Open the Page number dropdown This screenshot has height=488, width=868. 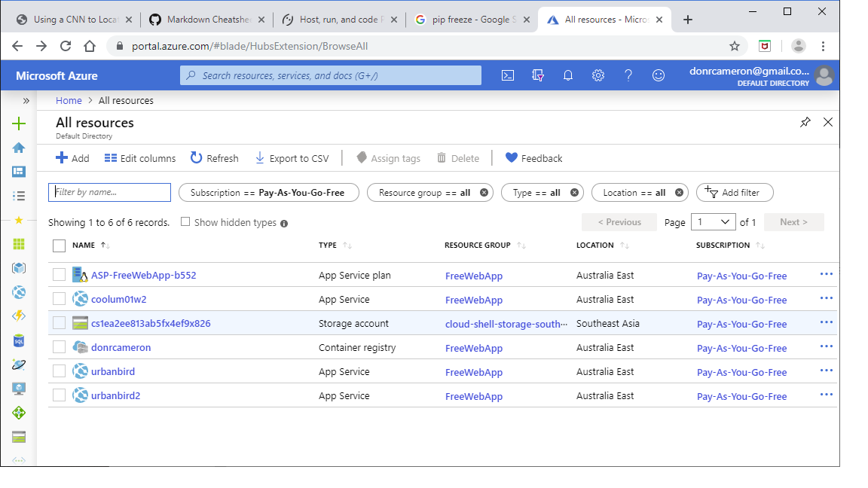click(713, 222)
